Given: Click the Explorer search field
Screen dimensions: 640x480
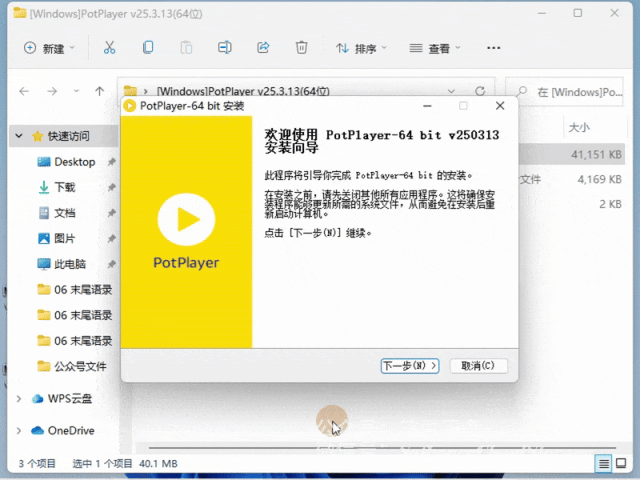Looking at the screenshot, I should point(564,92).
